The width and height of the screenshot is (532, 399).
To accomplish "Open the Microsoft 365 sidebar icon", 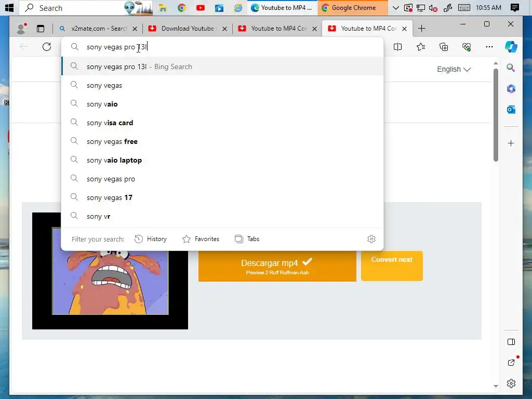I will 511,89.
